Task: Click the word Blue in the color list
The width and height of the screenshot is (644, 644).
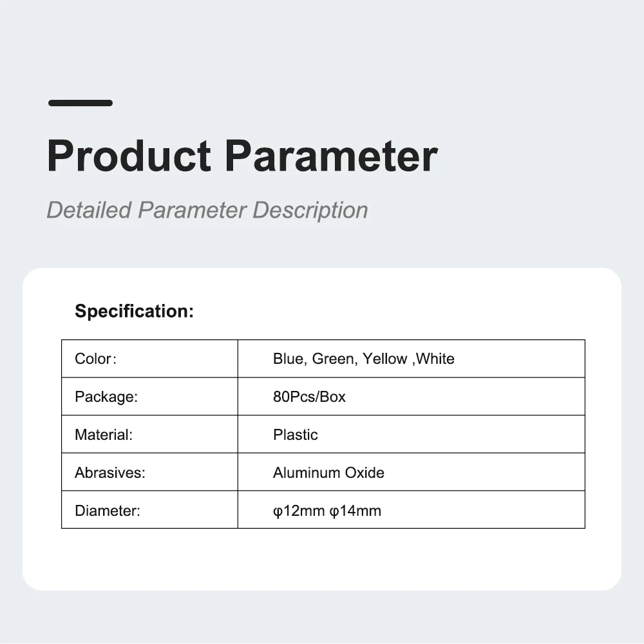Action: pos(289,359)
